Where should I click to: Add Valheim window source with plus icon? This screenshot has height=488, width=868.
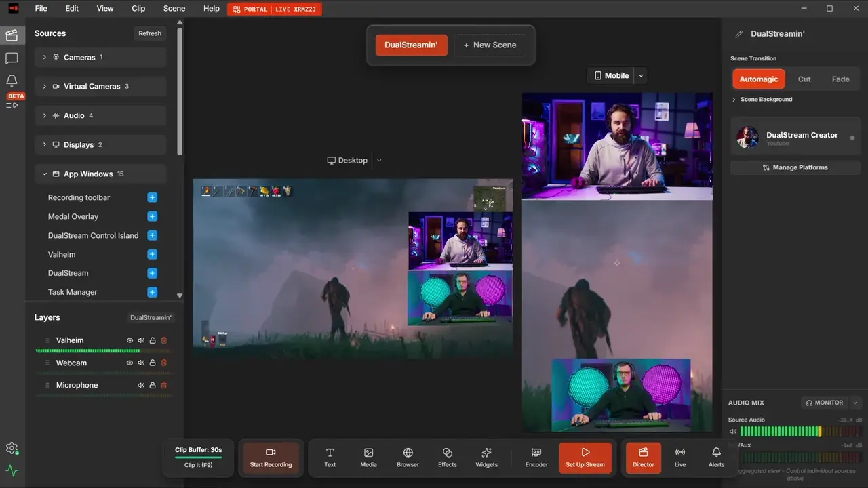152,254
